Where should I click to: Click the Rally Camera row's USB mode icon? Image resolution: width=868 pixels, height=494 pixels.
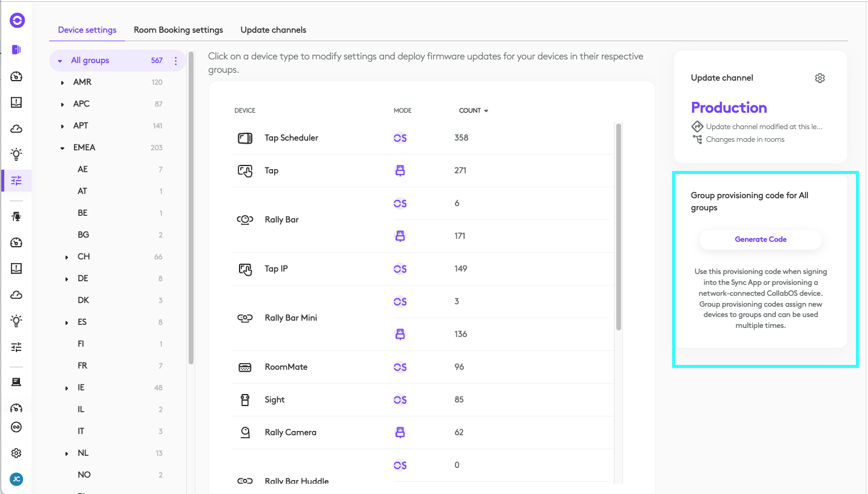pyautogui.click(x=400, y=433)
